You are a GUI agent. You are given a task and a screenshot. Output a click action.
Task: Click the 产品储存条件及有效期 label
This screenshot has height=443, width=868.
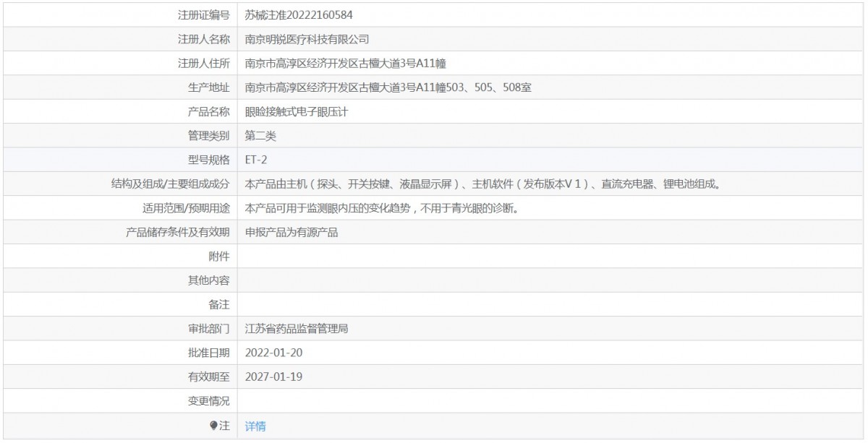coord(178,232)
